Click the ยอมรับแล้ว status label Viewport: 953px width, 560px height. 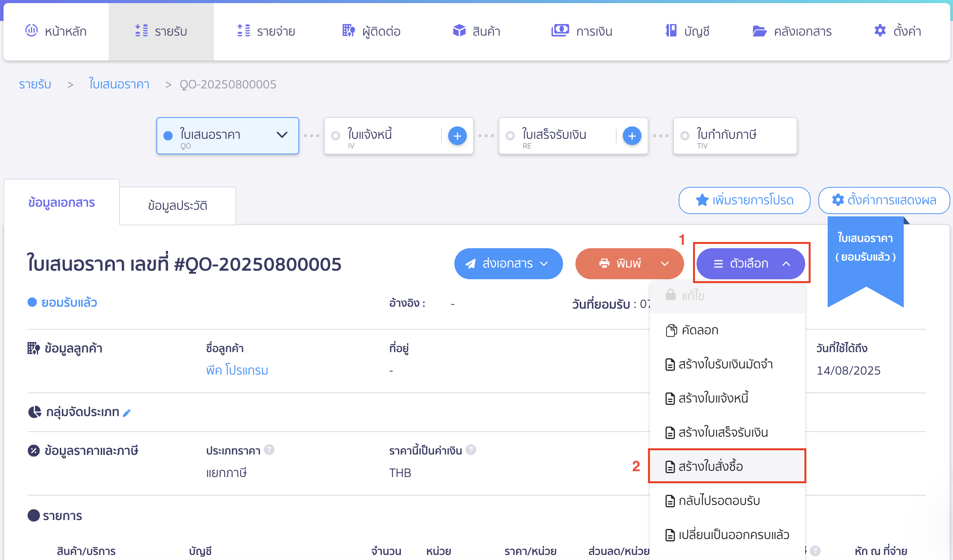69,302
